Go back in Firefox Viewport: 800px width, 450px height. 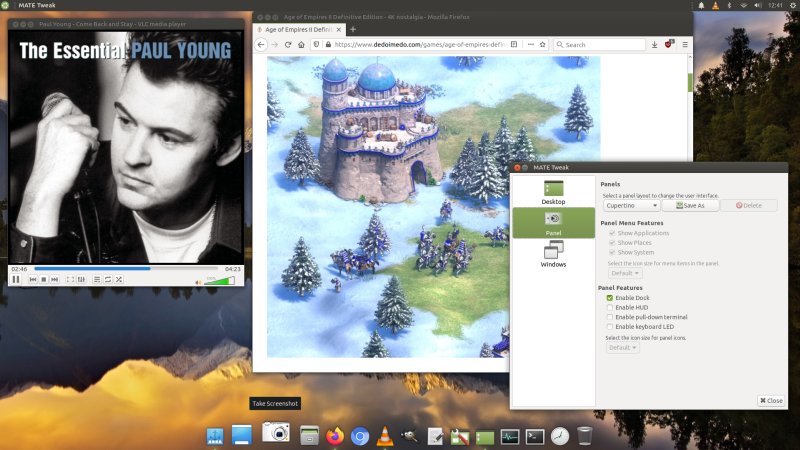point(261,44)
